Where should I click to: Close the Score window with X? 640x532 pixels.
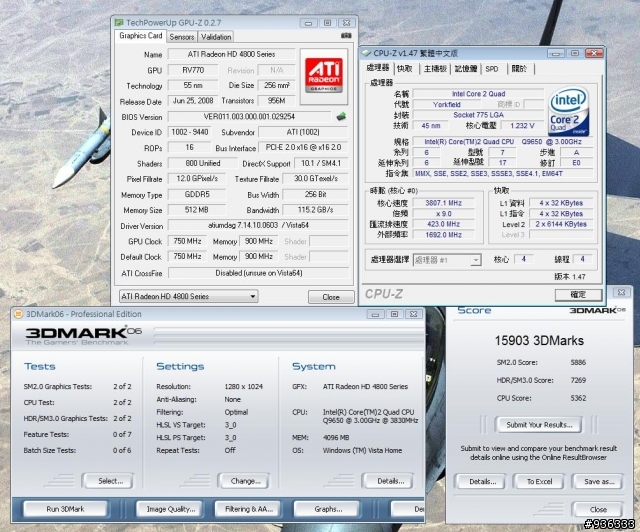(x=622, y=292)
